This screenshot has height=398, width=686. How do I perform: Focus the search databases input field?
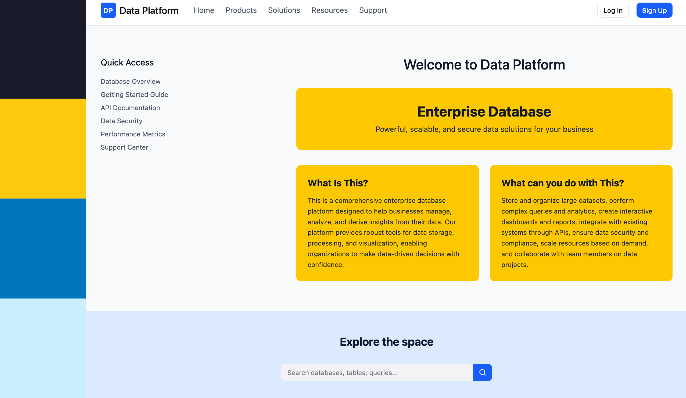(x=377, y=373)
